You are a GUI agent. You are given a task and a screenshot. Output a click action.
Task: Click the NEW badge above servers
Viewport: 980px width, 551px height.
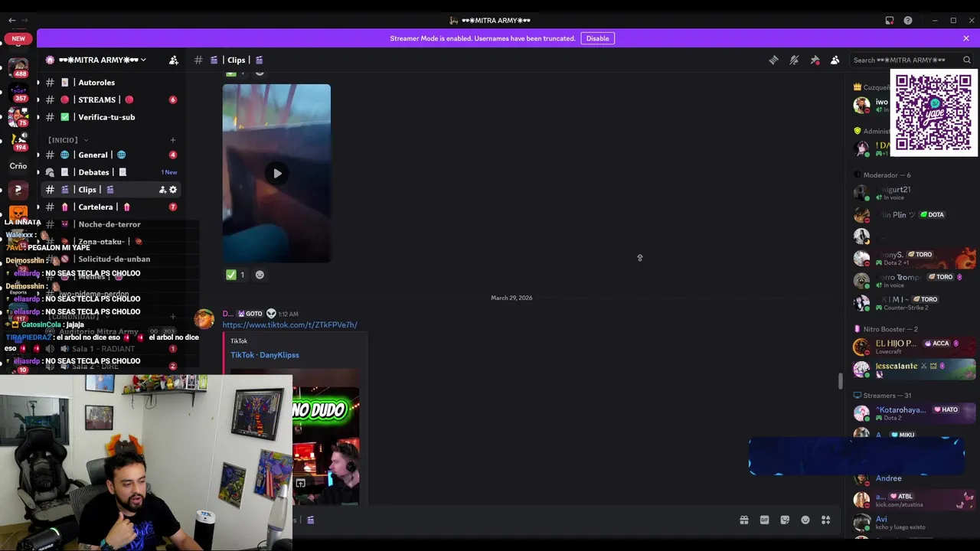tap(18, 38)
